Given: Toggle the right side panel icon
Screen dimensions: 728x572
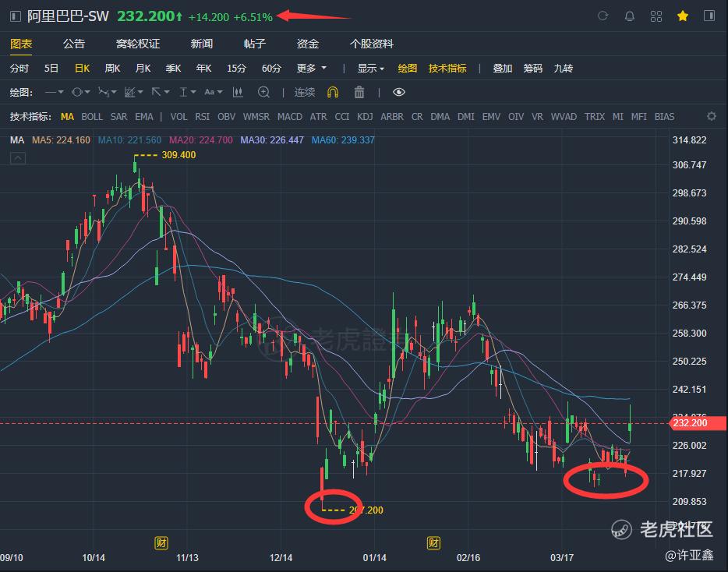Looking at the screenshot, I should coord(709,16).
